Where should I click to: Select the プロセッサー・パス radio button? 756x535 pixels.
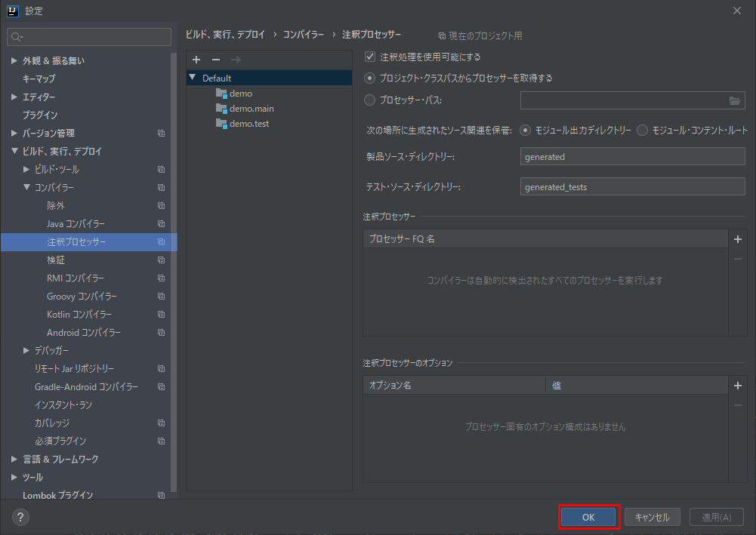[369, 100]
